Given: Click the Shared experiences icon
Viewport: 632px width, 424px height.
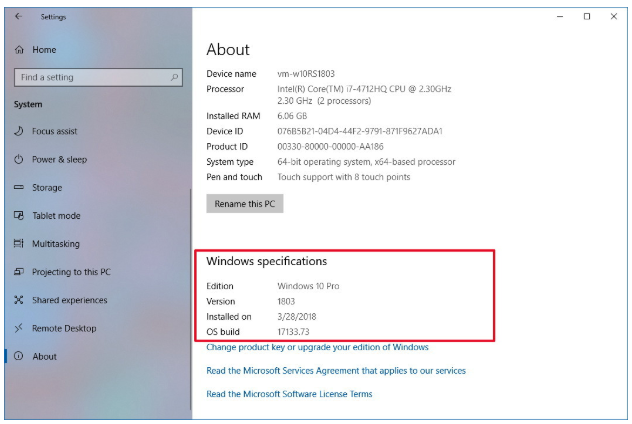Looking at the screenshot, I should coord(19,300).
